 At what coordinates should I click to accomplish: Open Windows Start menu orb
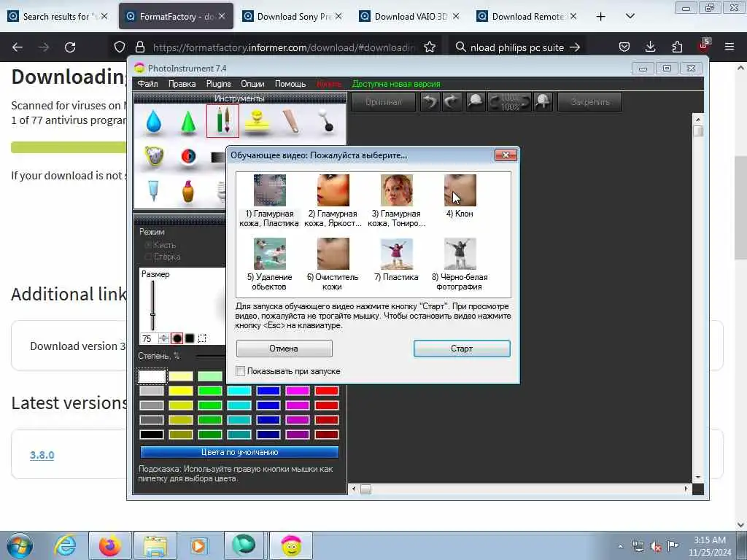pos(20,545)
